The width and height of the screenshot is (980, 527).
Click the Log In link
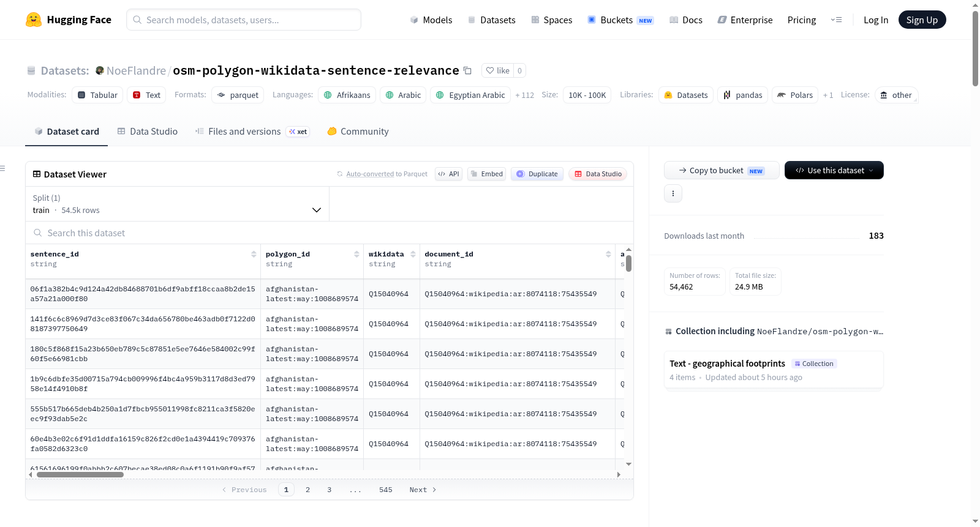tap(876, 20)
